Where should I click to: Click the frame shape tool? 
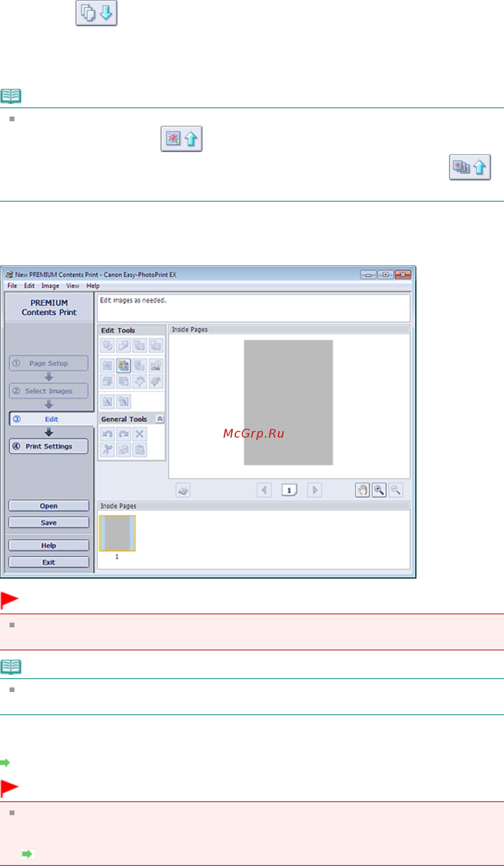tap(139, 381)
